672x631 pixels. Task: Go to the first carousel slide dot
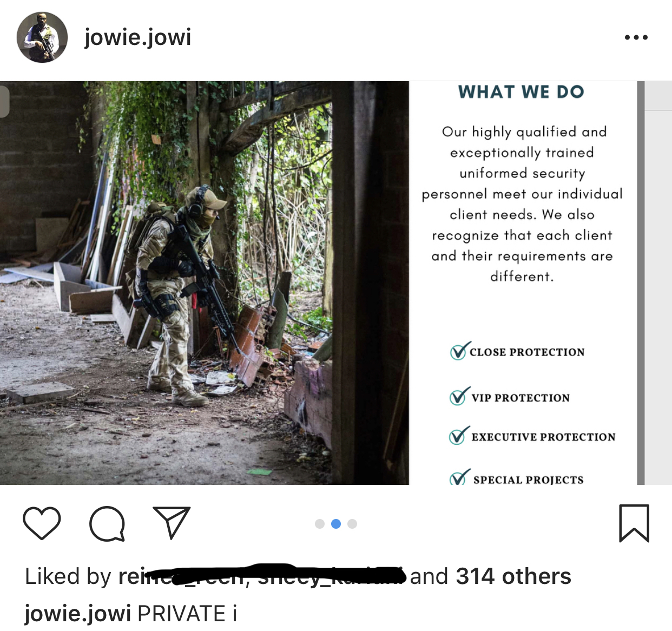tap(320, 524)
